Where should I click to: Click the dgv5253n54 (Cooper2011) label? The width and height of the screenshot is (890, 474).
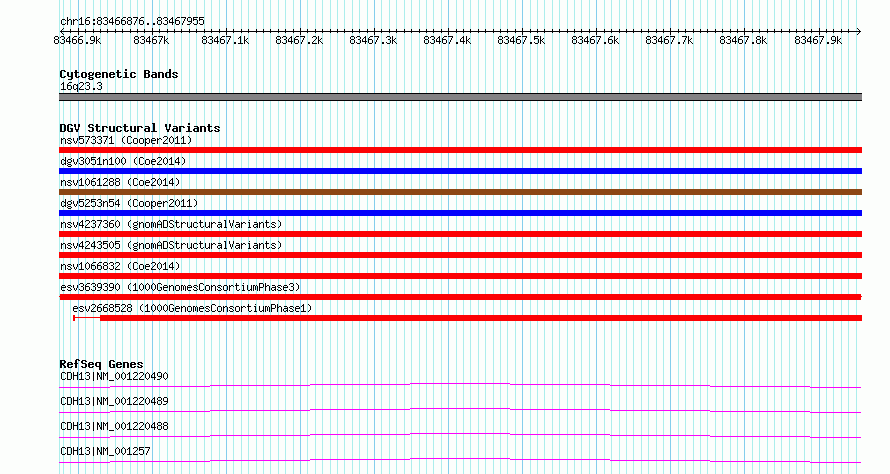click(129, 203)
